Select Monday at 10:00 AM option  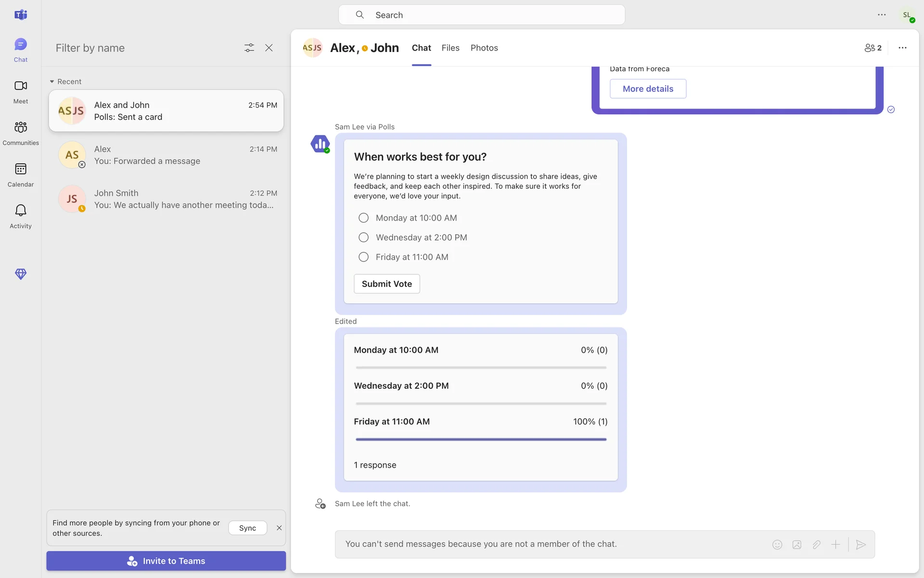point(363,218)
